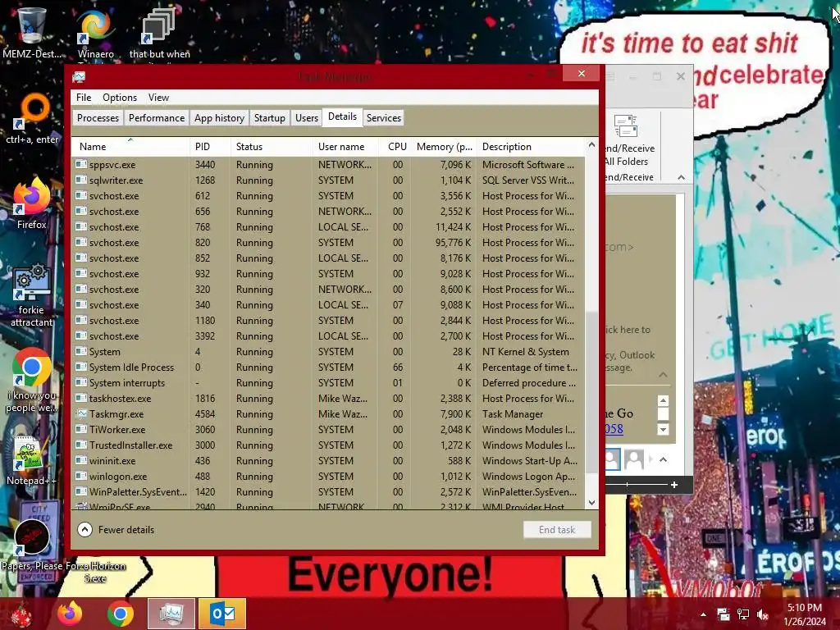Click the second contact photo in Outlook people pane
Image resolution: width=840 pixels, height=630 pixels.
click(x=634, y=459)
